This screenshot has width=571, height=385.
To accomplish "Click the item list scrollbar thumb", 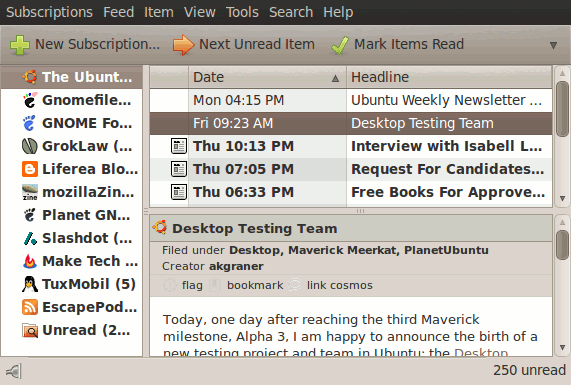I will [563, 108].
